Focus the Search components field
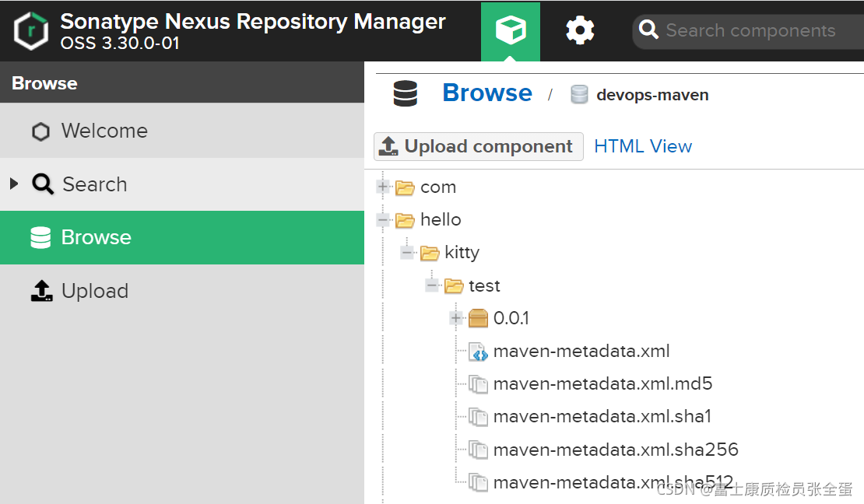Screen dimensions: 864x504 pyautogui.click(x=750, y=30)
